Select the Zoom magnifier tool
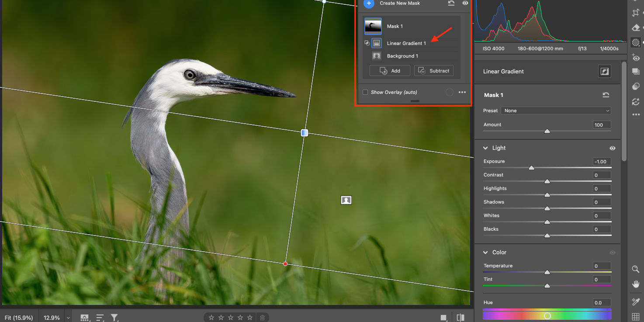The height and width of the screenshot is (322, 644). click(x=636, y=269)
